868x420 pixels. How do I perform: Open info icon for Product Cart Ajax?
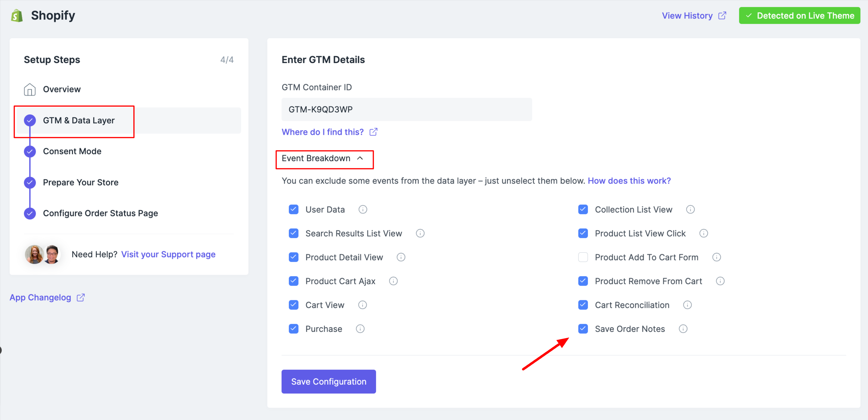(x=393, y=281)
